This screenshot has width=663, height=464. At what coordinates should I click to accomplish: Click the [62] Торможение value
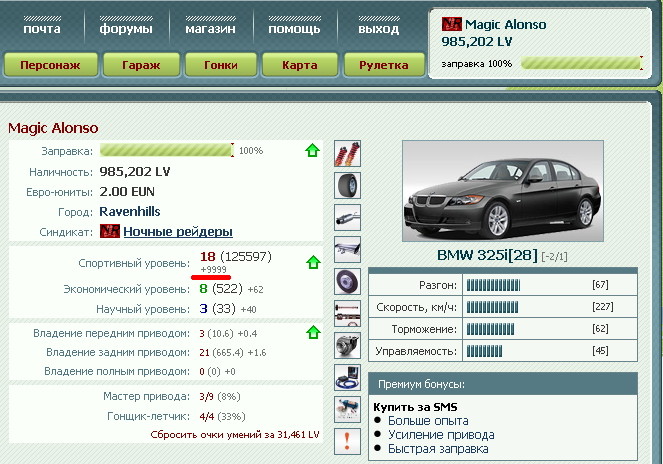(x=600, y=328)
